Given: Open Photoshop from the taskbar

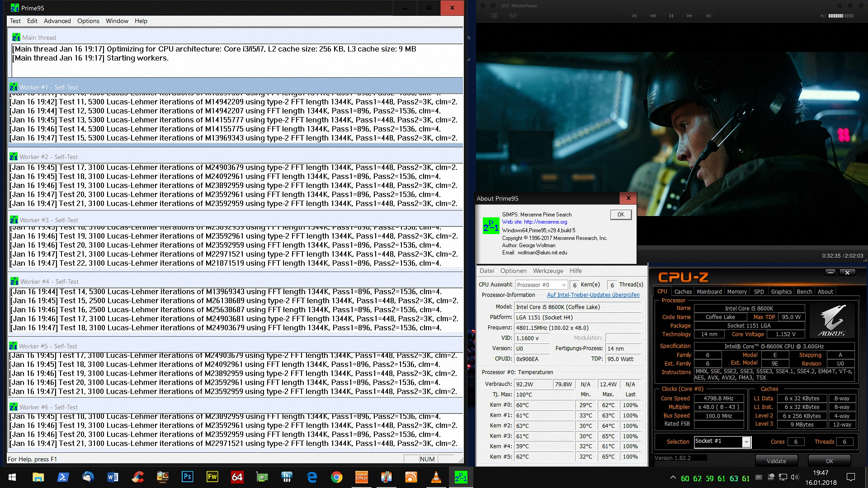Looking at the screenshot, I should tap(187, 477).
